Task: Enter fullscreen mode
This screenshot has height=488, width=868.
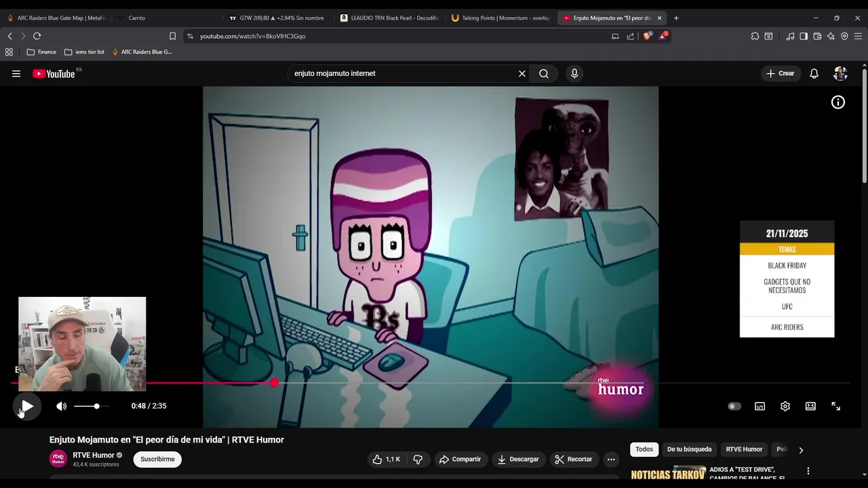Action: click(835, 406)
